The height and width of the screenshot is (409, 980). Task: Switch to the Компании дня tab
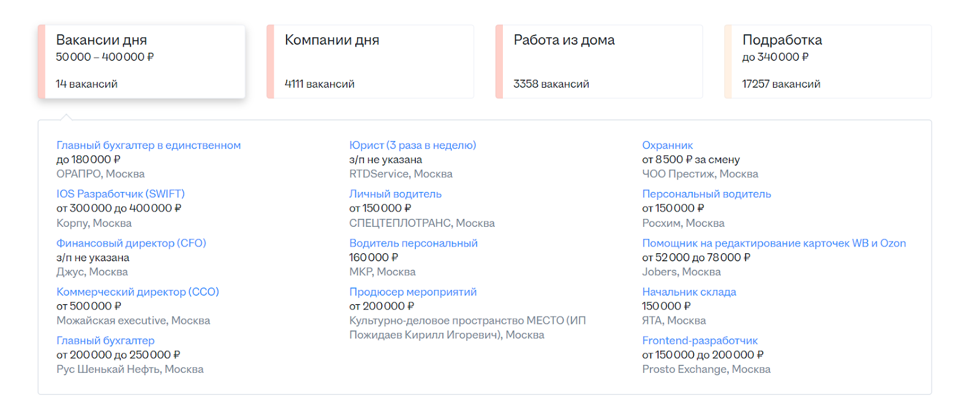331,40
